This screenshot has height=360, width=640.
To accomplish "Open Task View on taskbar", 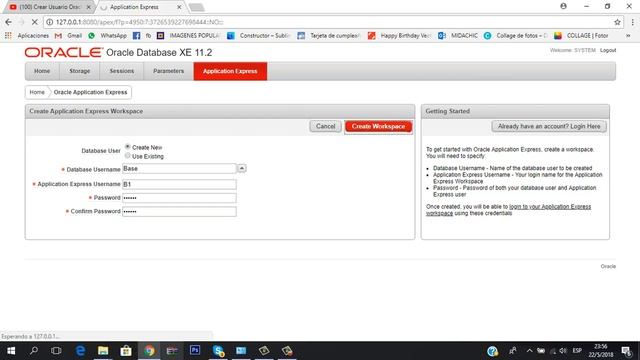I will point(56,351).
